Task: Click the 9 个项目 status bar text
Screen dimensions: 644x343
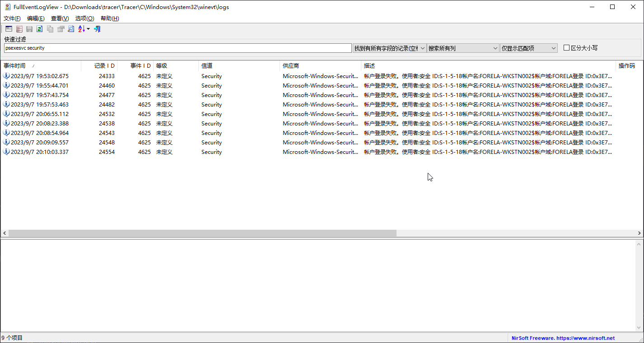Action: [12, 338]
